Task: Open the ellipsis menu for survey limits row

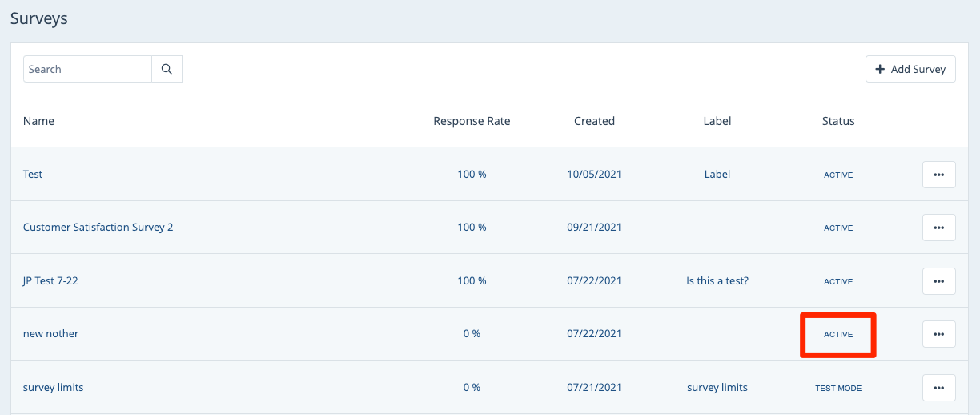Action: (x=938, y=388)
